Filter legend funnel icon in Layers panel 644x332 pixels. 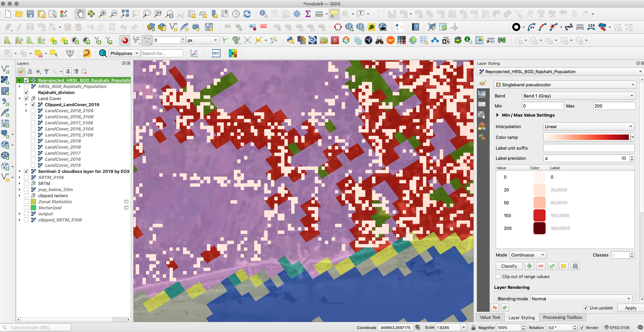click(47, 71)
